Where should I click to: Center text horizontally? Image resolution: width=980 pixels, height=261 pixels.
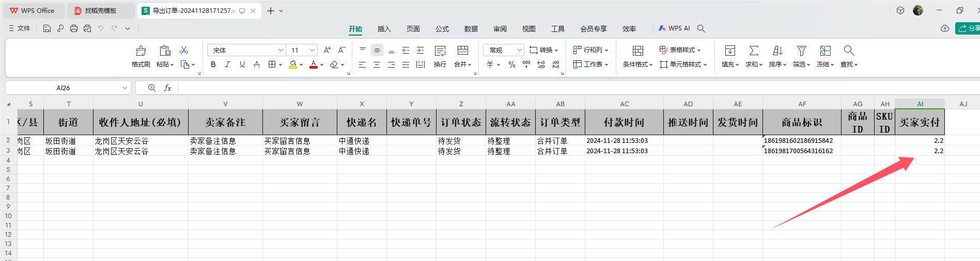click(x=377, y=64)
